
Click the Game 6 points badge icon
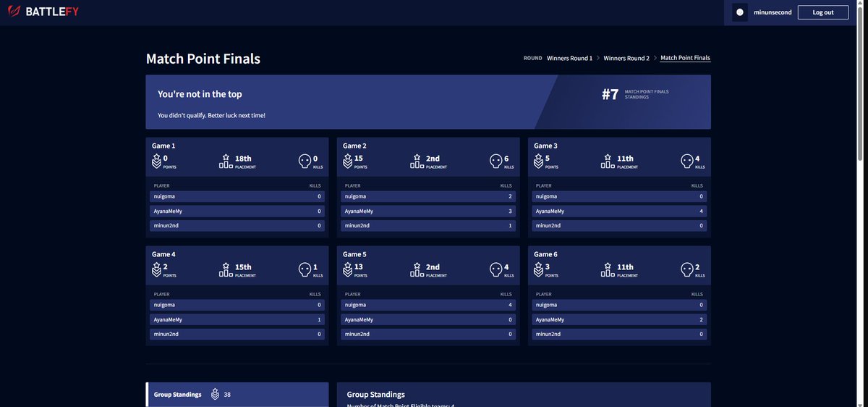point(538,269)
